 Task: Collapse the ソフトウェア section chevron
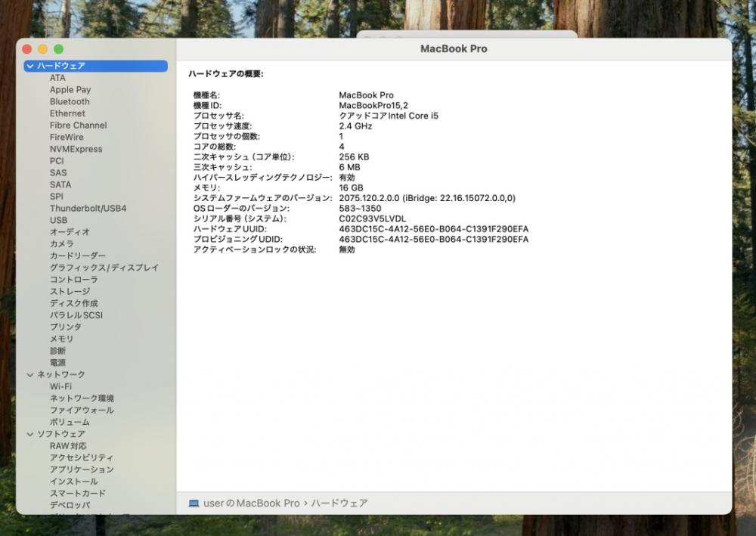pos(30,434)
